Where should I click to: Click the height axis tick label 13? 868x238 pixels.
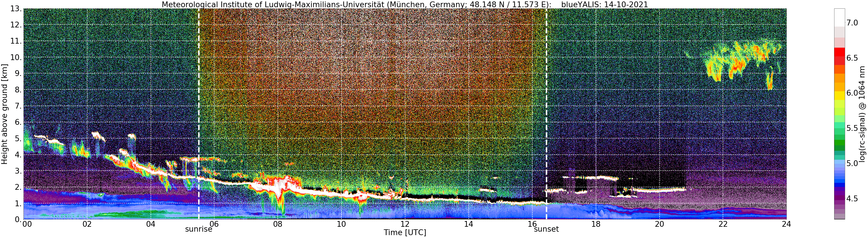coord(16,9)
